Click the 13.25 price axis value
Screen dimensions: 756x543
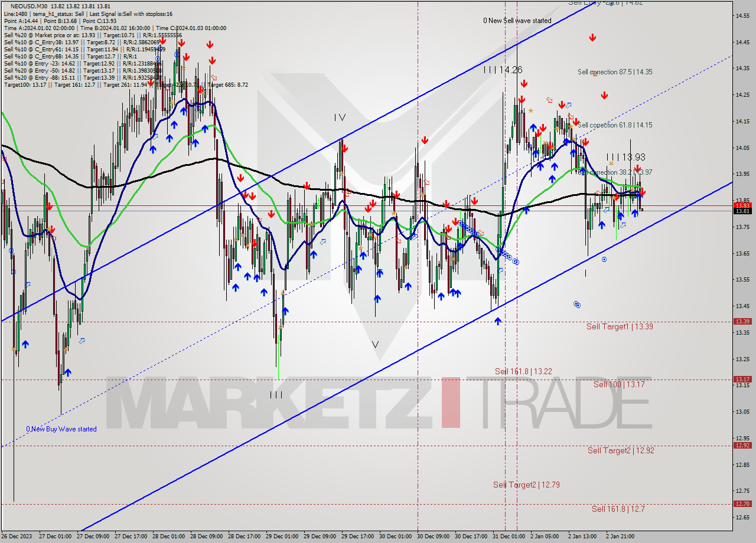(742, 359)
